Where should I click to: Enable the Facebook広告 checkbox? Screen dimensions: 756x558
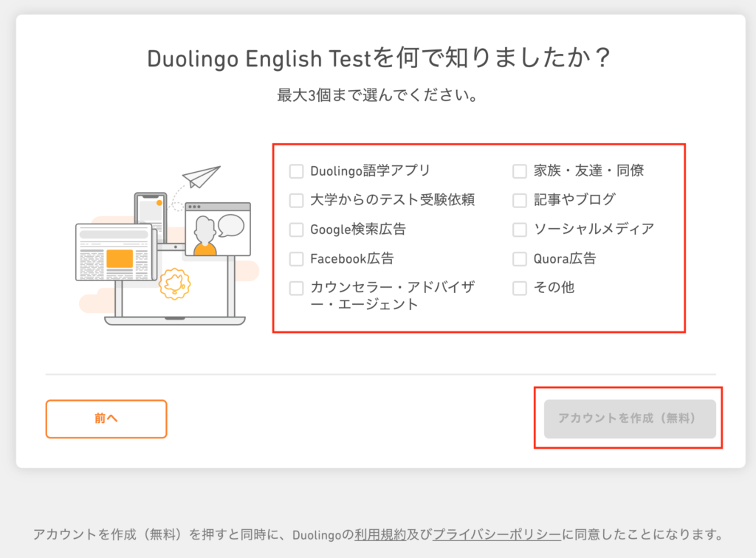(296, 259)
